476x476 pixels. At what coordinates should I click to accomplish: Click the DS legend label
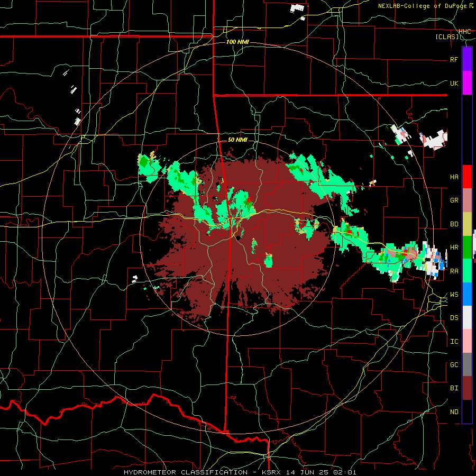pos(454,318)
